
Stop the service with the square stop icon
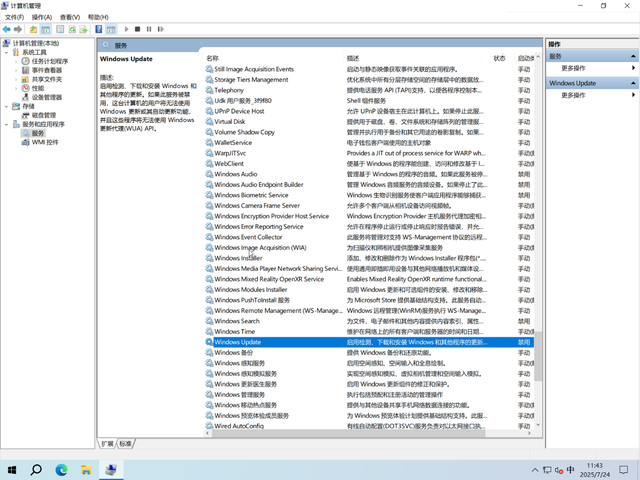click(138, 29)
